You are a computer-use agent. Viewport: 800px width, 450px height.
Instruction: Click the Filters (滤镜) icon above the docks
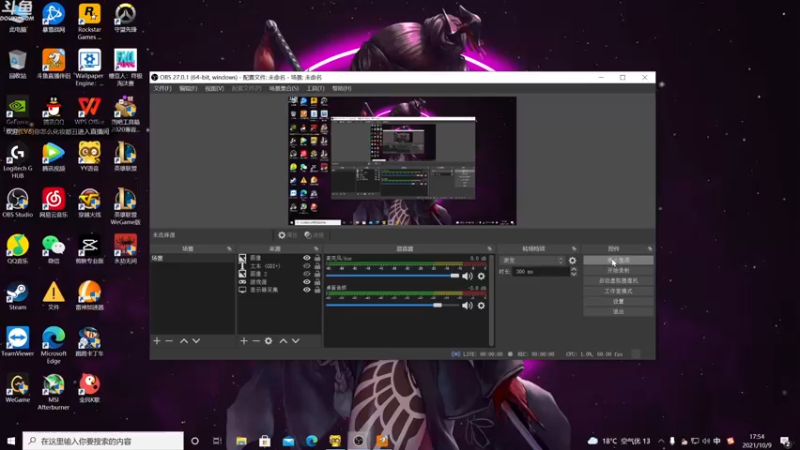(x=314, y=235)
